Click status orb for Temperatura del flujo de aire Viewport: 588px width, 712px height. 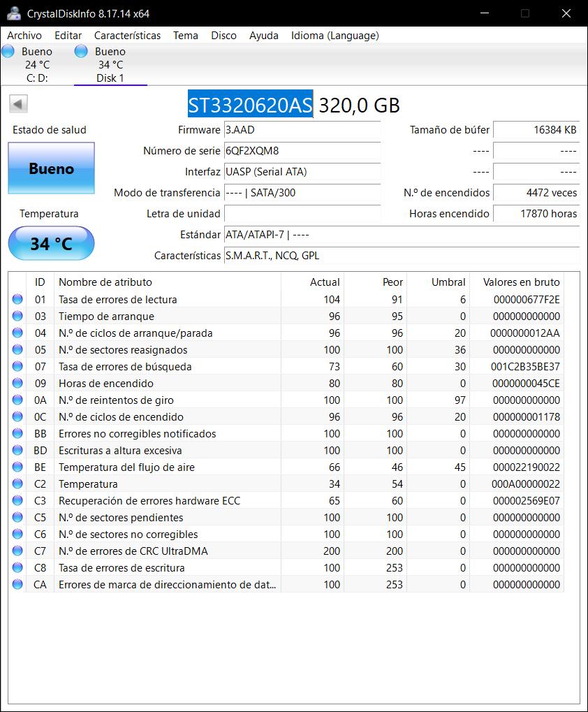[x=17, y=467]
